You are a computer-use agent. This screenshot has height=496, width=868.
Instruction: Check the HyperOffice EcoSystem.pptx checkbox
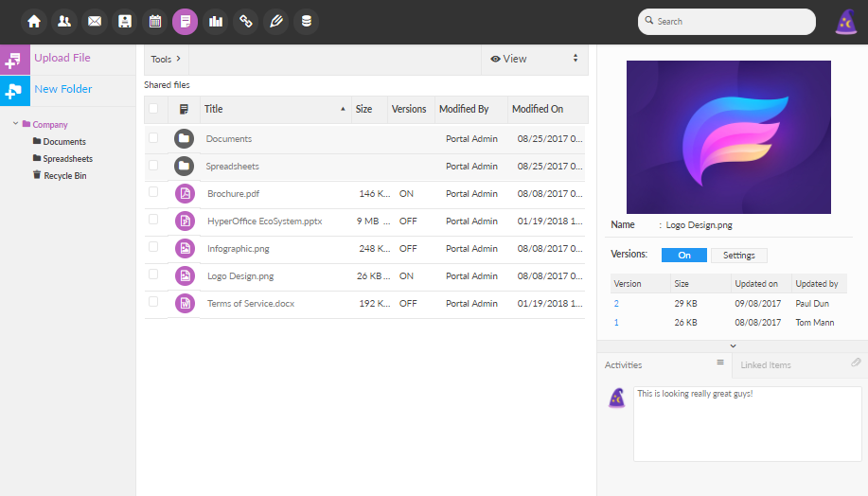(x=153, y=220)
